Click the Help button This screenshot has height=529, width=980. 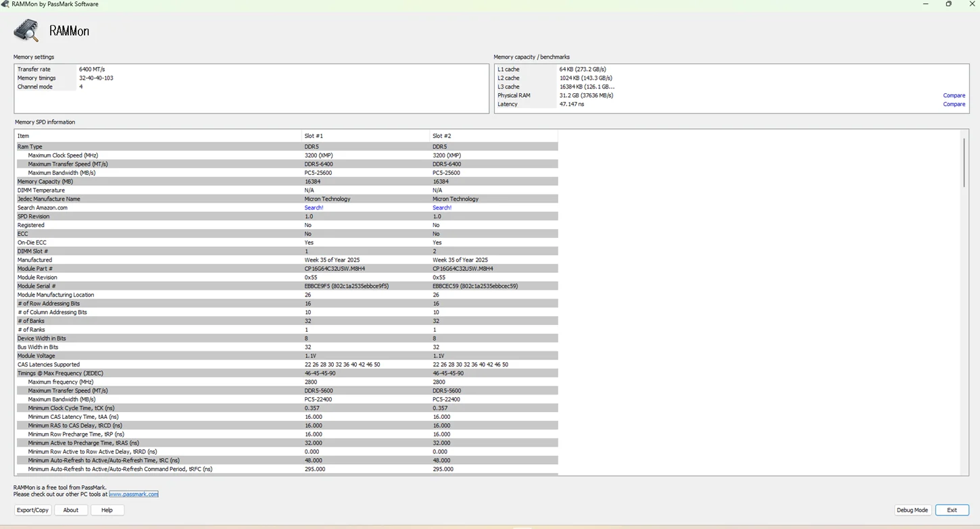click(107, 510)
